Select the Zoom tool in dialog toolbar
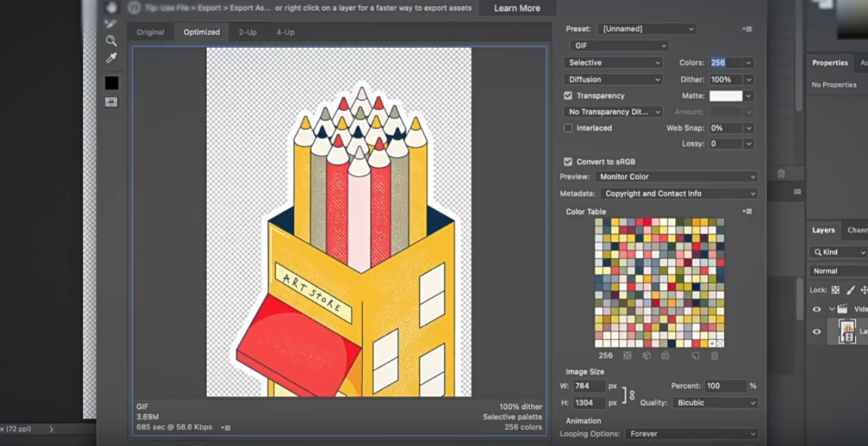 click(111, 41)
